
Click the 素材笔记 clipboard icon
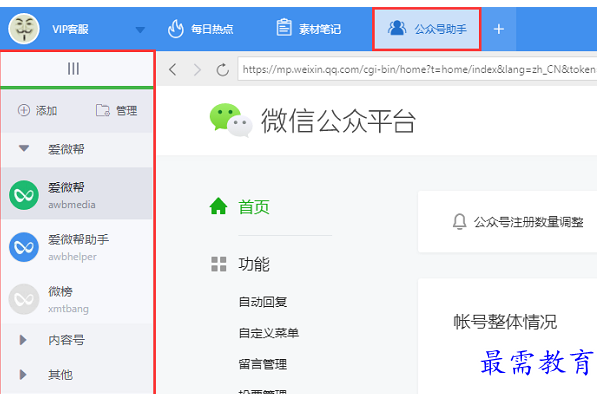click(x=284, y=28)
